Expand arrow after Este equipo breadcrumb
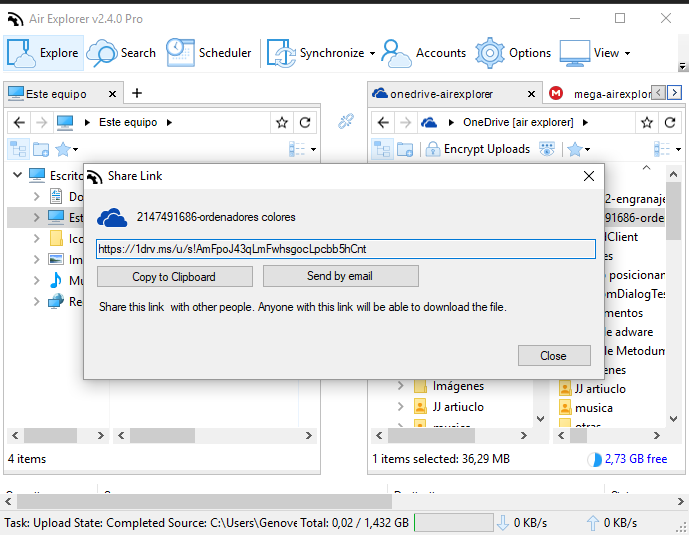 tap(169, 123)
